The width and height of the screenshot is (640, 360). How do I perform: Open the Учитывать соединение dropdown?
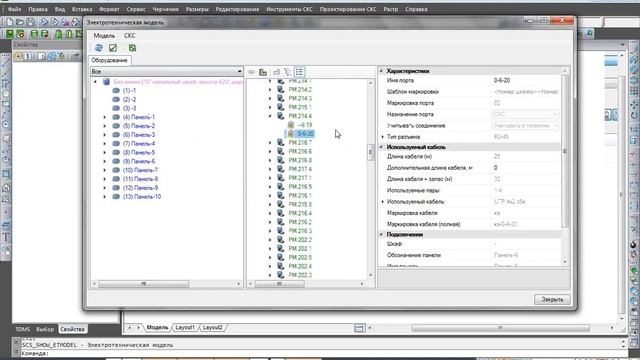[x=525, y=126]
